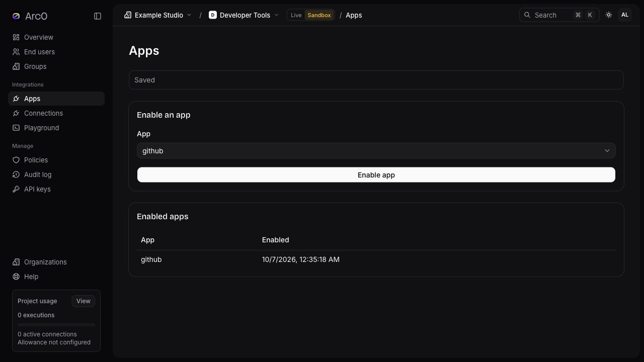Go to Overview in the sidebar
The image size is (644, 362).
pos(56,37)
